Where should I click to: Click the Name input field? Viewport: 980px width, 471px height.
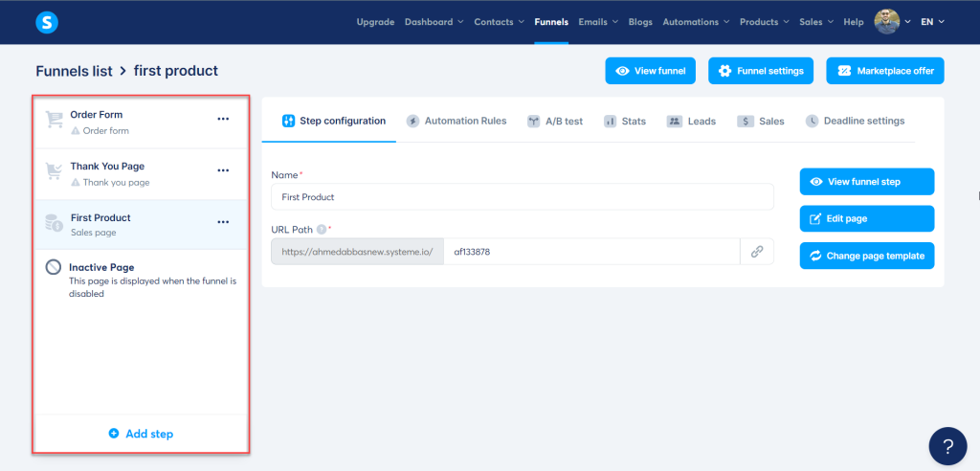tap(522, 196)
